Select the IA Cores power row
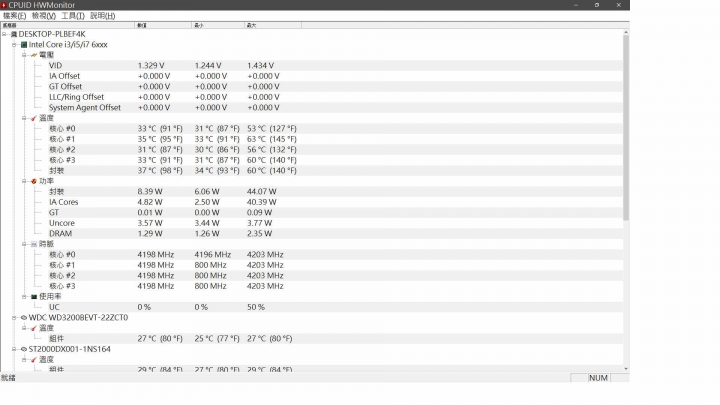This screenshot has height=405, width=720. [x=335, y=202]
